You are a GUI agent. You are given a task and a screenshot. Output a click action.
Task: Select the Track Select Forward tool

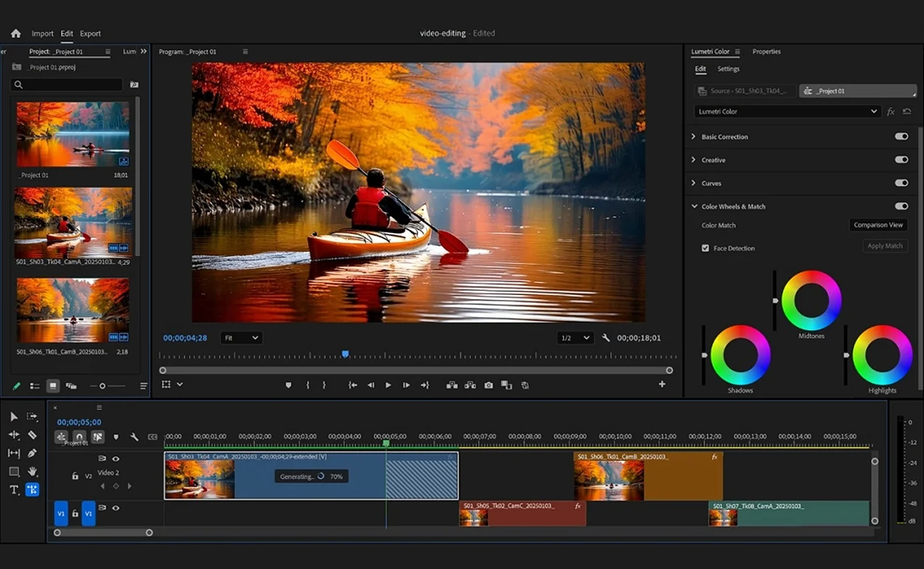(32, 417)
